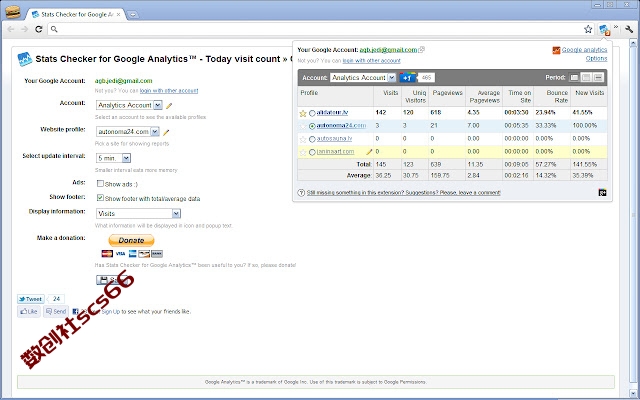The width and height of the screenshot is (640, 400).
Task: Open the Website profile dropdown
Action: tap(127, 132)
